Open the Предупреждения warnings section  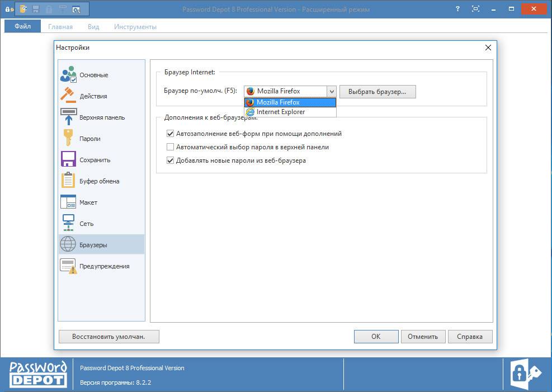tap(101, 266)
